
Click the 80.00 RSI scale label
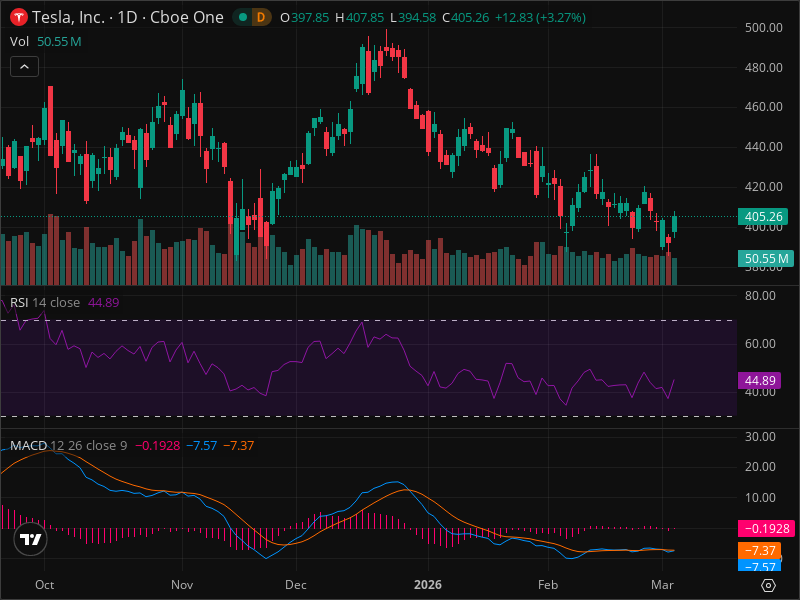click(x=760, y=296)
